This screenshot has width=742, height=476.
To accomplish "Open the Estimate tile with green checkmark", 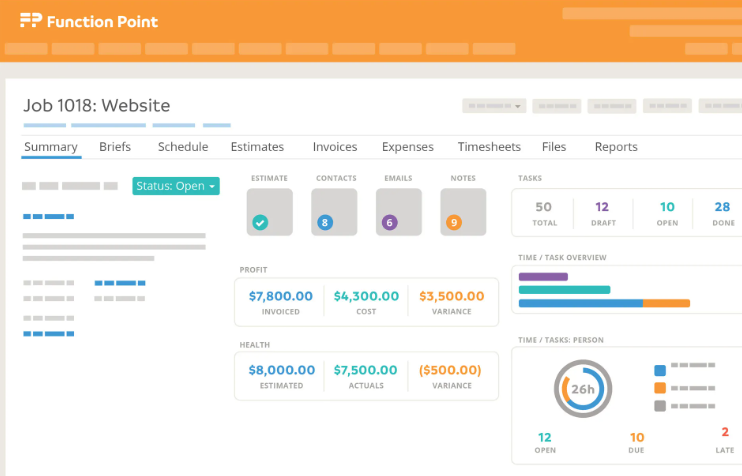I will 270,212.
